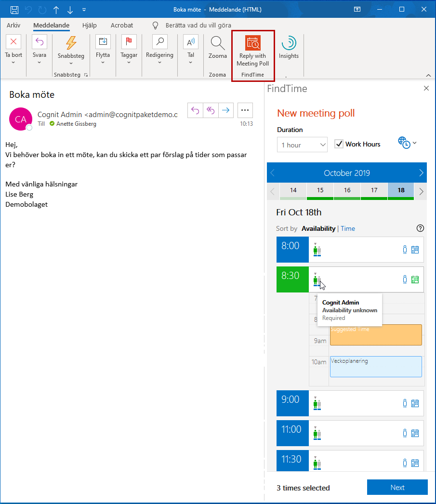Image resolution: width=436 pixels, height=504 pixels.
Task: Uncheck the Work Hours checkbox
Action: (x=339, y=144)
